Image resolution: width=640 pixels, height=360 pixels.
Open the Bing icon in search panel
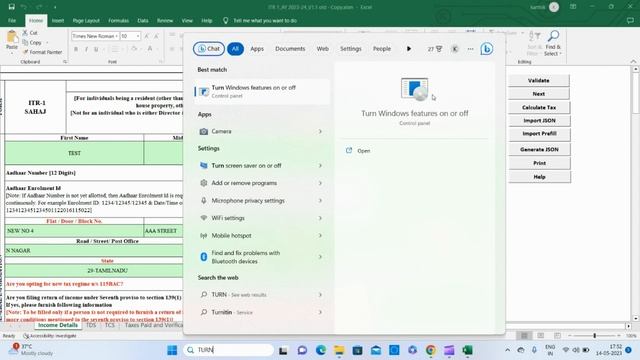click(486, 49)
